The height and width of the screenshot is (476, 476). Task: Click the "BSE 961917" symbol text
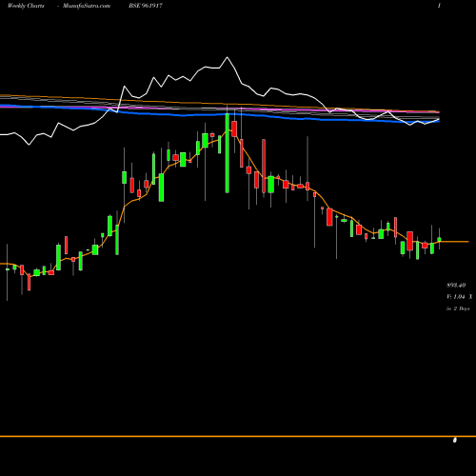[146, 6]
